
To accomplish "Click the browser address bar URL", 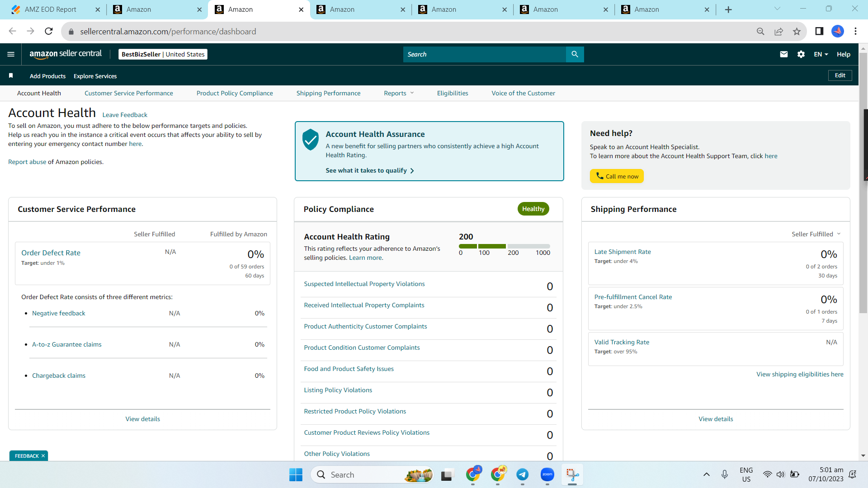I will click(168, 32).
